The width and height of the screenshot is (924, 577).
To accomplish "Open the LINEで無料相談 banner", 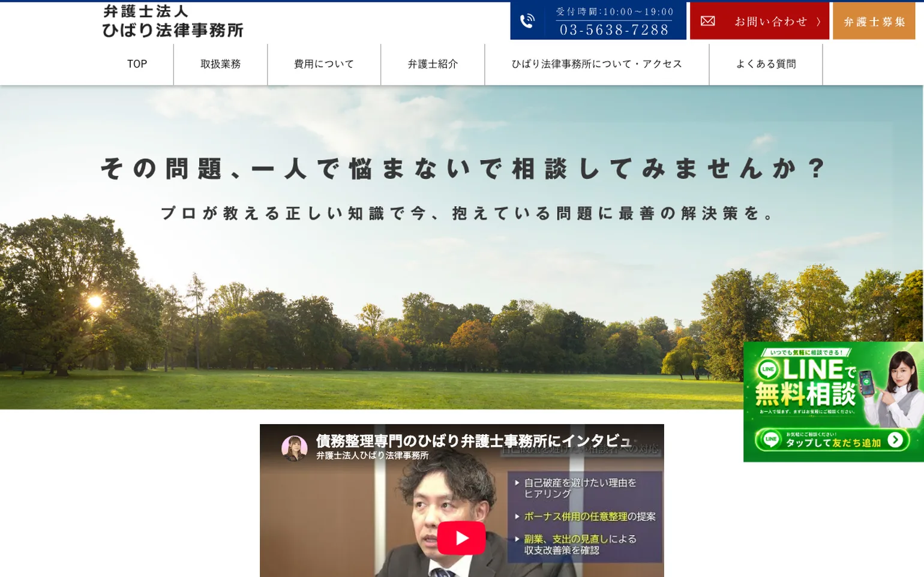I will click(x=833, y=402).
